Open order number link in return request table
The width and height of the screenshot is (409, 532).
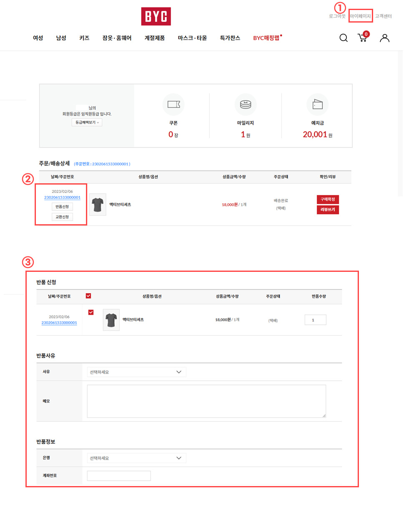[x=59, y=323]
